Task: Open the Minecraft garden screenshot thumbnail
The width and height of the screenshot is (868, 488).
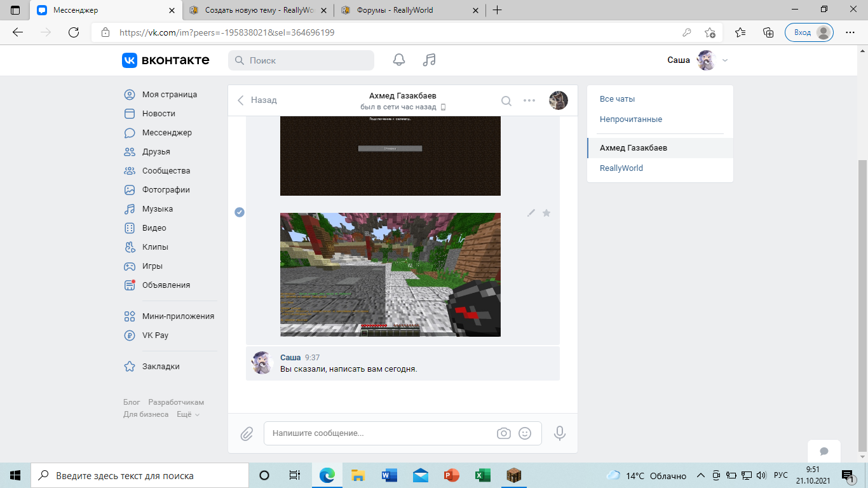Action: point(390,274)
